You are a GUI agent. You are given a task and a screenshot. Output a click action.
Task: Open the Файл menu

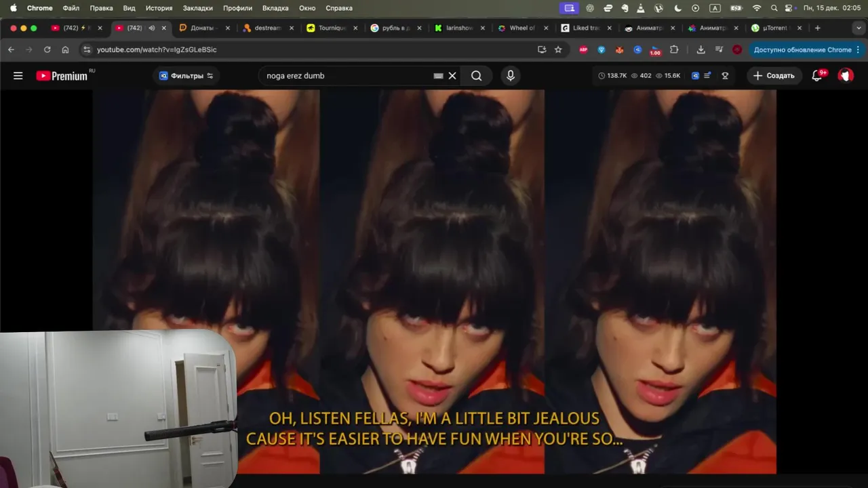click(x=71, y=8)
